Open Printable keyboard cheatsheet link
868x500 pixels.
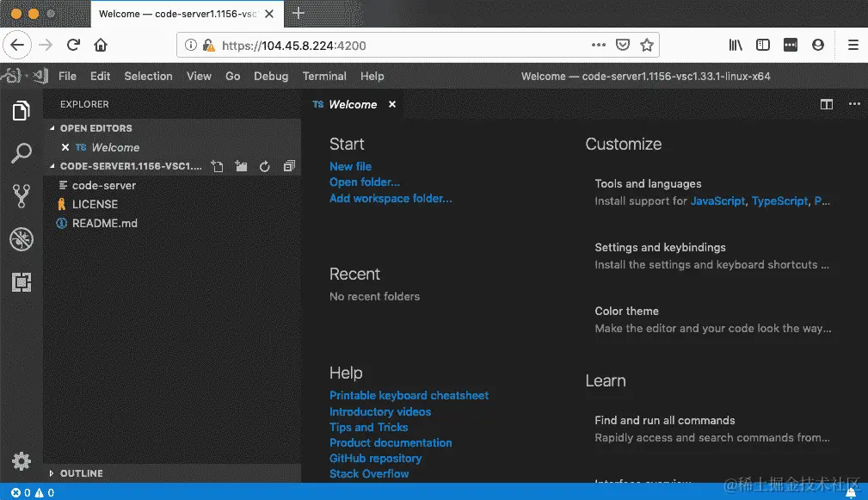pos(409,395)
